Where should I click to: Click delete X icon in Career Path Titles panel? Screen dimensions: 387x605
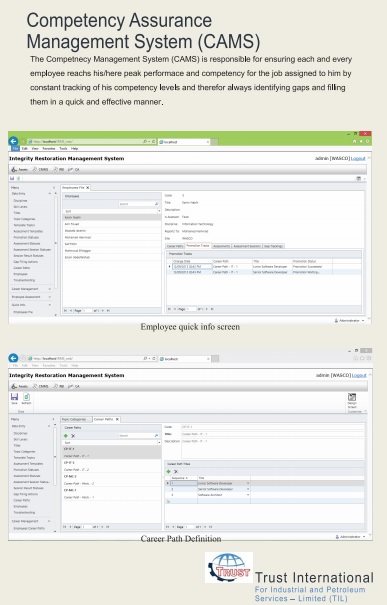point(176,471)
